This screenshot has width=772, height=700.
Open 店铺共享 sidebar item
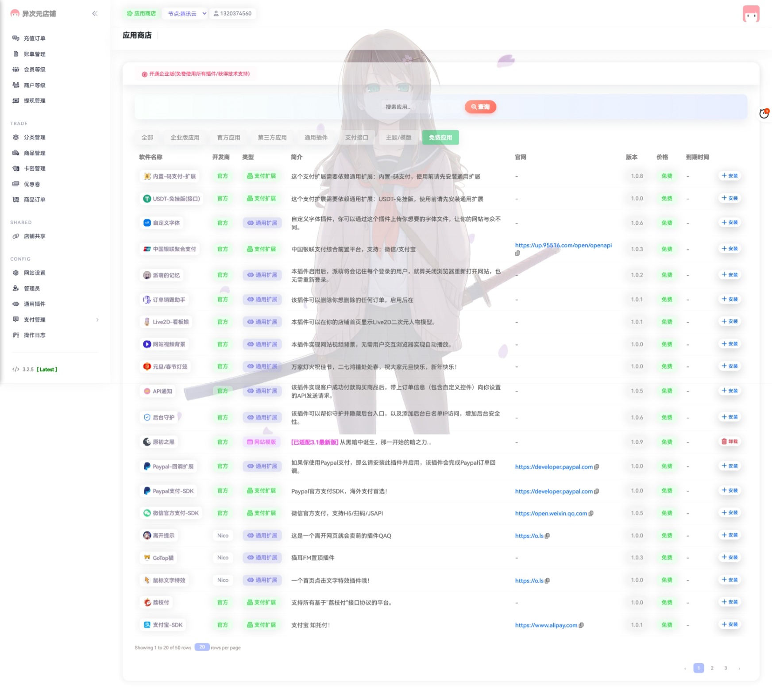point(35,236)
